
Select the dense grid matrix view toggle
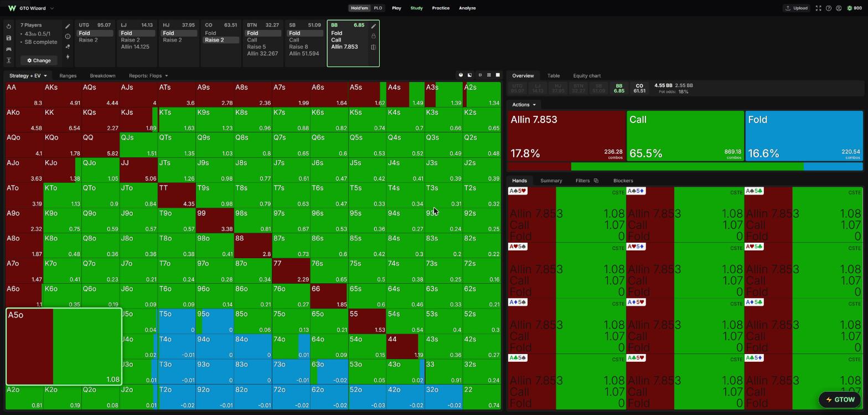(x=489, y=75)
